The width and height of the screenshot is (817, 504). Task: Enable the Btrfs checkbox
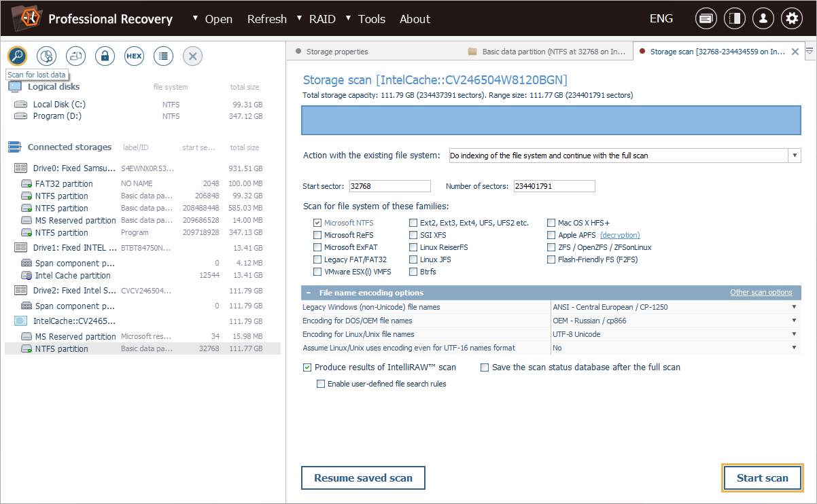click(413, 272)
